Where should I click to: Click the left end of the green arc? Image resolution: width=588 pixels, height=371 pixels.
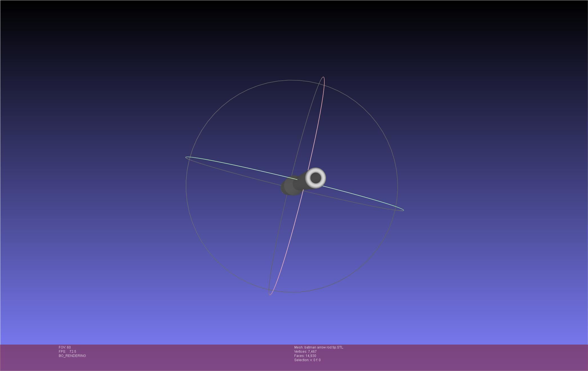coord(186,157)
